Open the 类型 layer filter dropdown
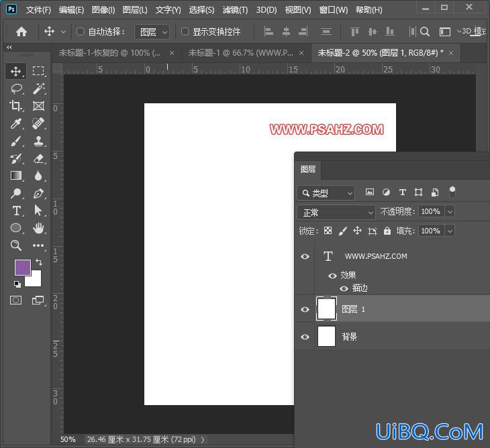Screen dimensions: 490x448 (326, 193)
